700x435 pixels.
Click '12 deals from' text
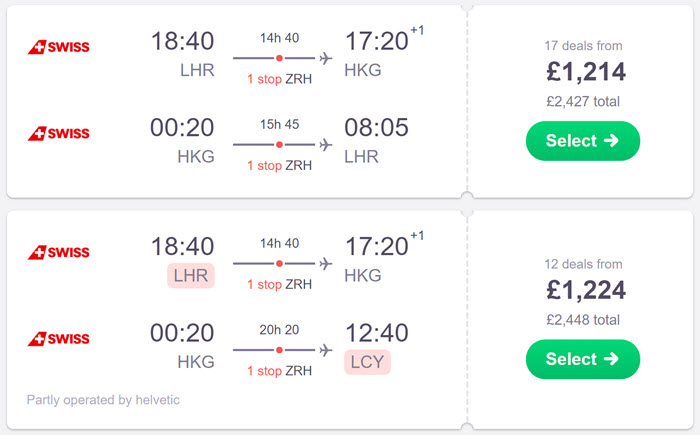[583, 264]
